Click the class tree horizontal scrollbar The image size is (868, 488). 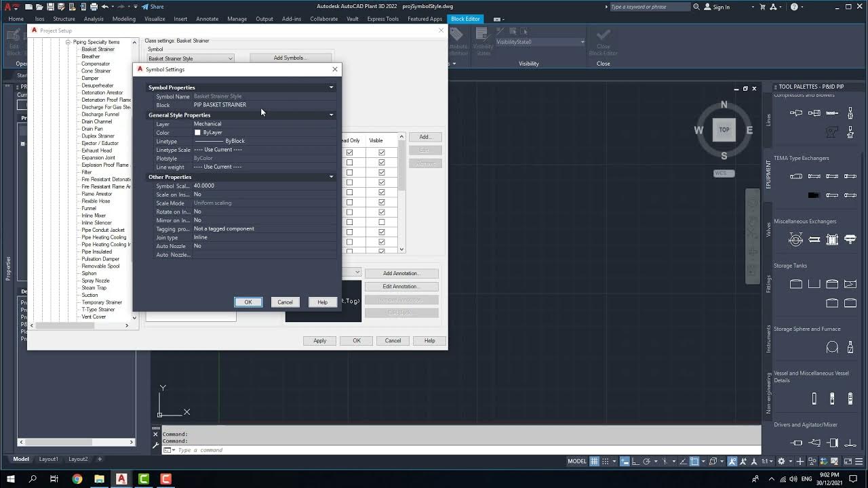click(81, 326)
